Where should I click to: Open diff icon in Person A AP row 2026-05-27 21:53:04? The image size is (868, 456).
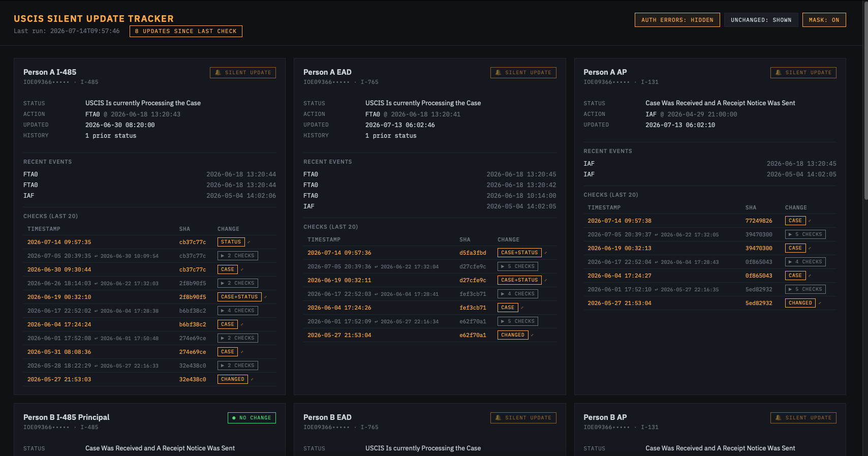(819, 303)
